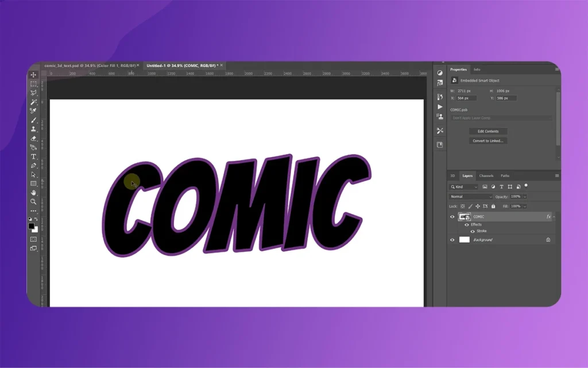Change screen mode via toolbar icon
The width and height of the screenshot is (588, 368).
point(33,248)
